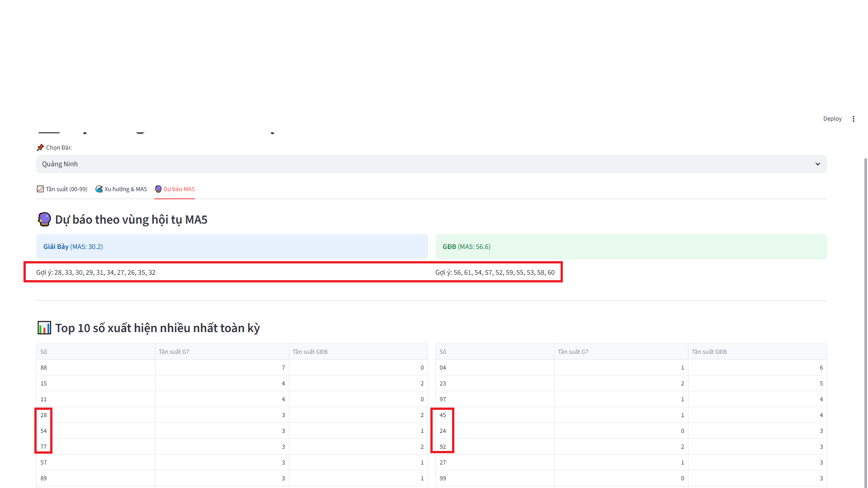Select cell 23 in right table
Image resolution: width=868 pixels, height=488 pixels.
coord(495,383)
